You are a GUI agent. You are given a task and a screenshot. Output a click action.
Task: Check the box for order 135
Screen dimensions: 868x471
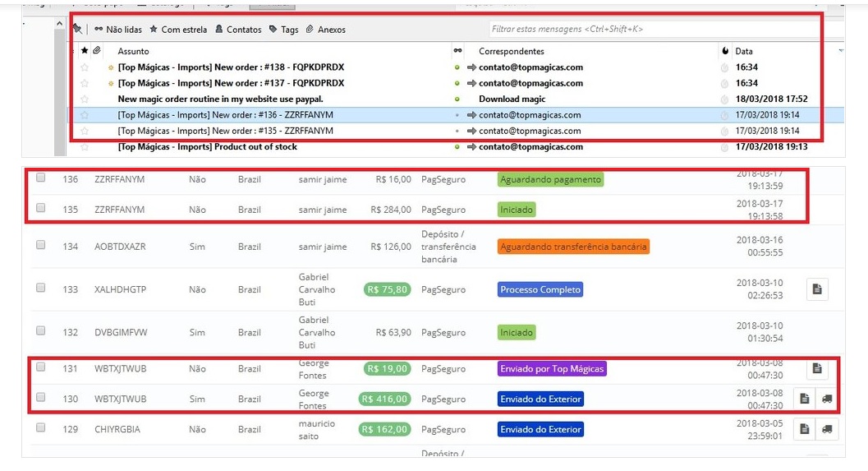click(40, 208)
